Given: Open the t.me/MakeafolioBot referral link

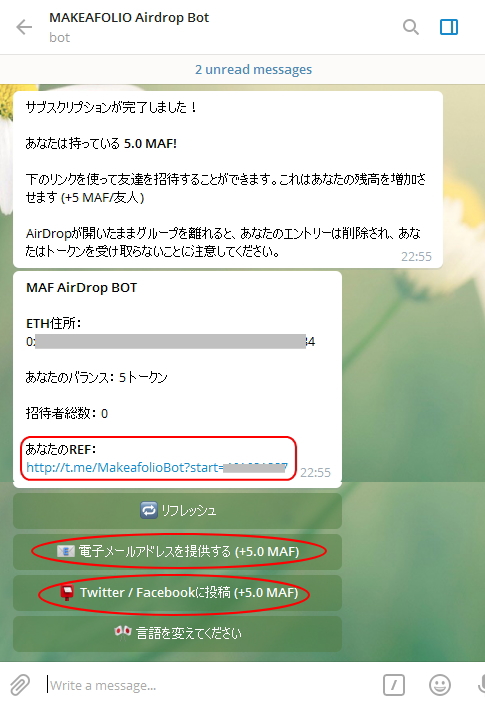Looking at the screenshot, I should (157, 467).
